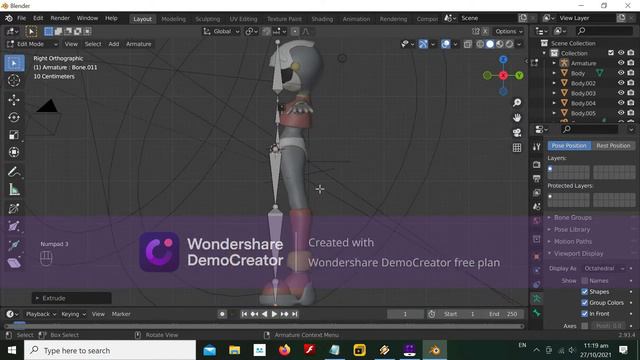Toggle X-ray display

coord(468,44)
